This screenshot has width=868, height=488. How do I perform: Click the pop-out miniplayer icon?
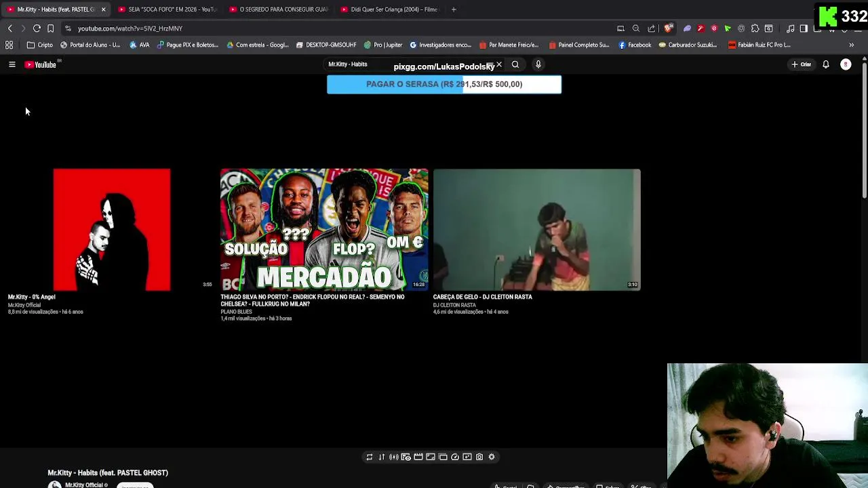(443, 457)
